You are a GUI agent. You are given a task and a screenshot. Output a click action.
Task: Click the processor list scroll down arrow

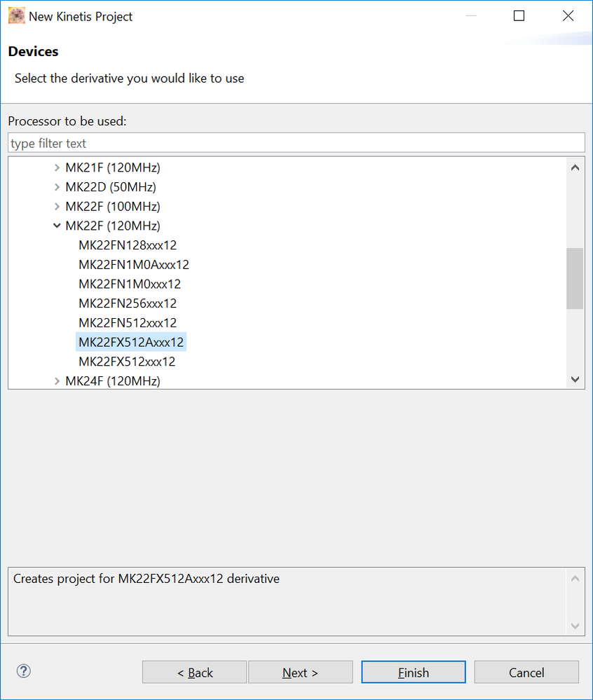tap(575, 379)
